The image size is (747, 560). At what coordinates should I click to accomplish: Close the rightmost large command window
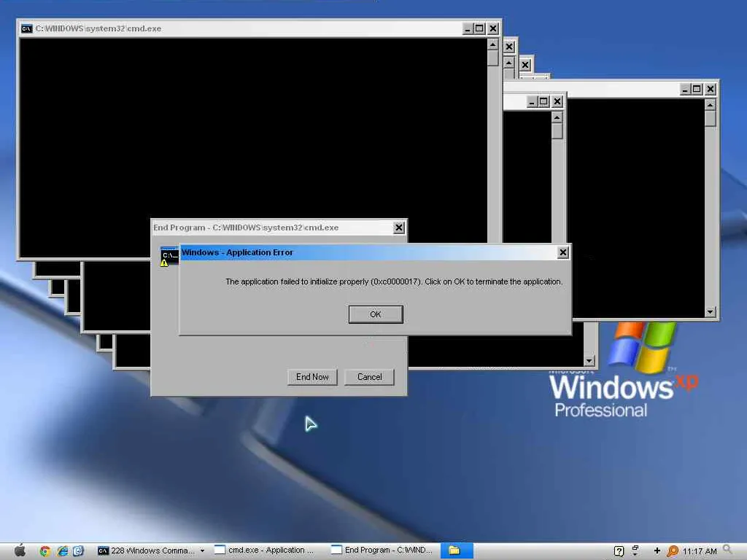coord(711,89)
